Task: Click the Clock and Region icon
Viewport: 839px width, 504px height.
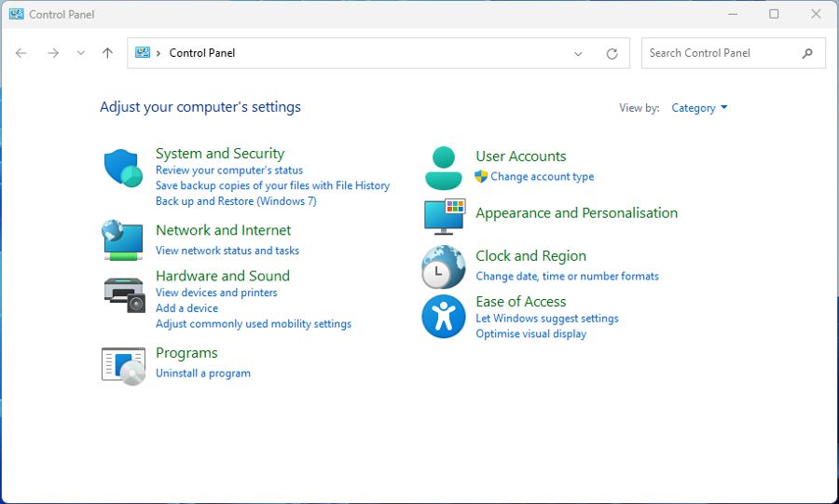Action: click(x=444, y=267)
